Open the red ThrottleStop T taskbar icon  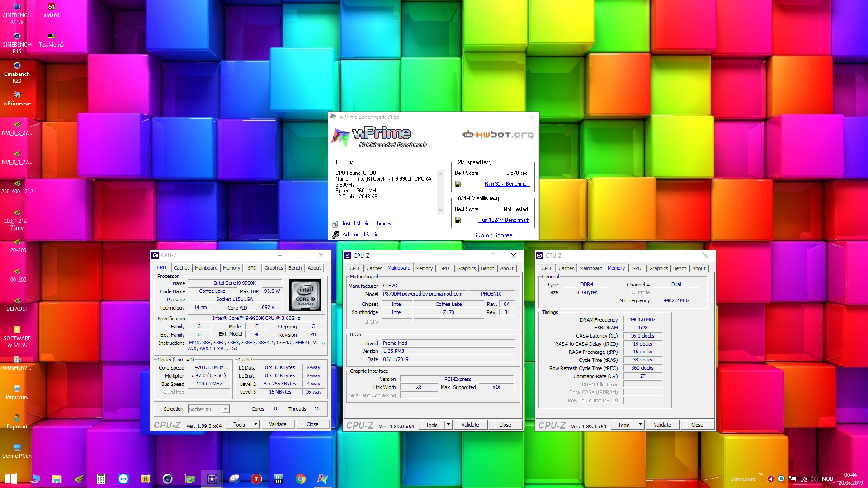click(x=256, y=479)
